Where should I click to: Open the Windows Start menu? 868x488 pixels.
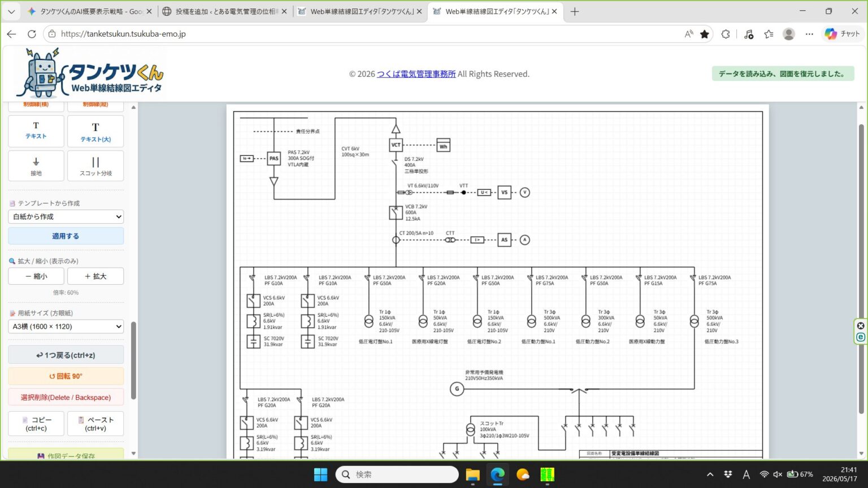[320, 474]
